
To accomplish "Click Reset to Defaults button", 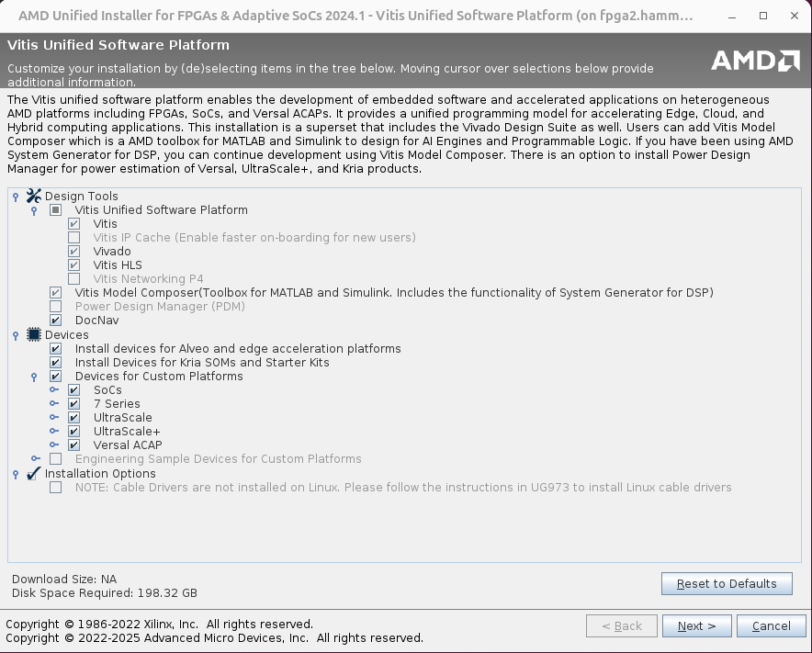I will (727, 584).
